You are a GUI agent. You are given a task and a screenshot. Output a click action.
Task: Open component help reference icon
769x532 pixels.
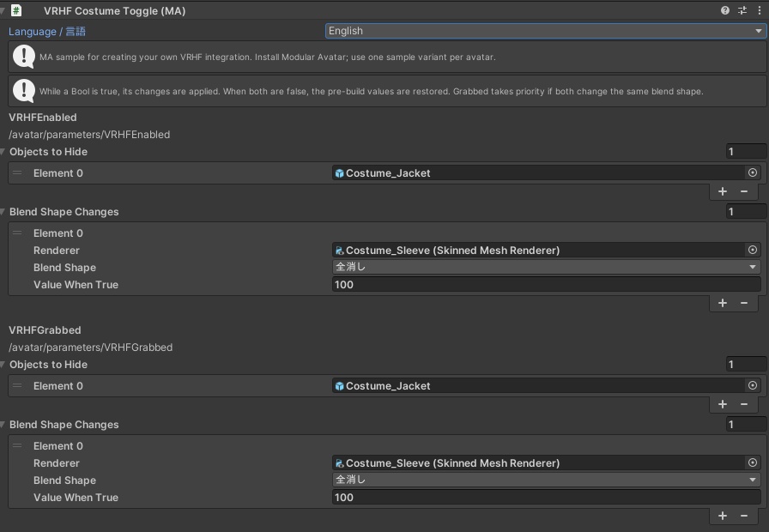tap(725, 10)
